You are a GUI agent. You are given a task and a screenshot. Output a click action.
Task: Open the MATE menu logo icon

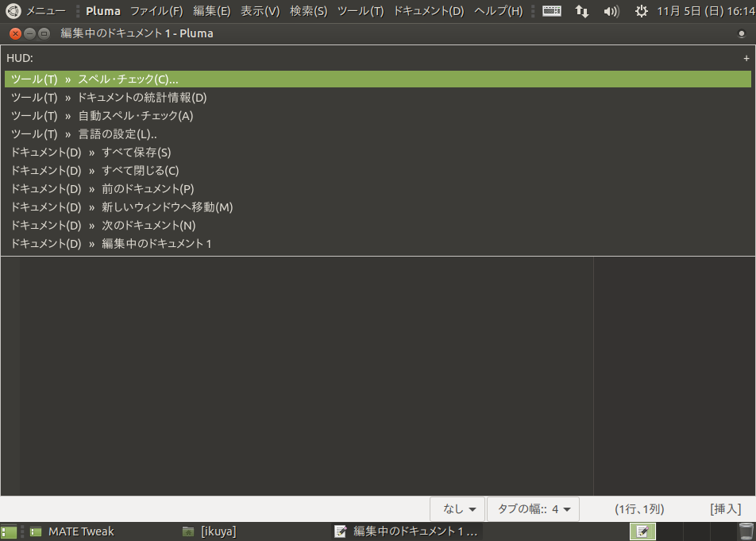click(13, 10)
